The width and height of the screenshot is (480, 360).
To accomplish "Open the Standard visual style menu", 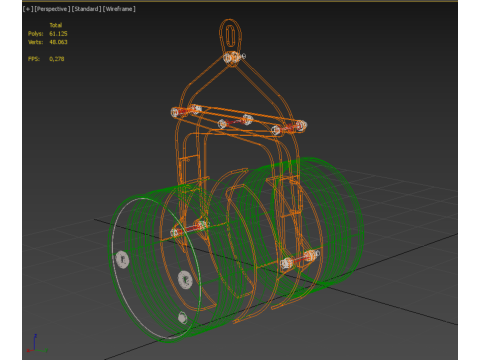I will 86,9.
